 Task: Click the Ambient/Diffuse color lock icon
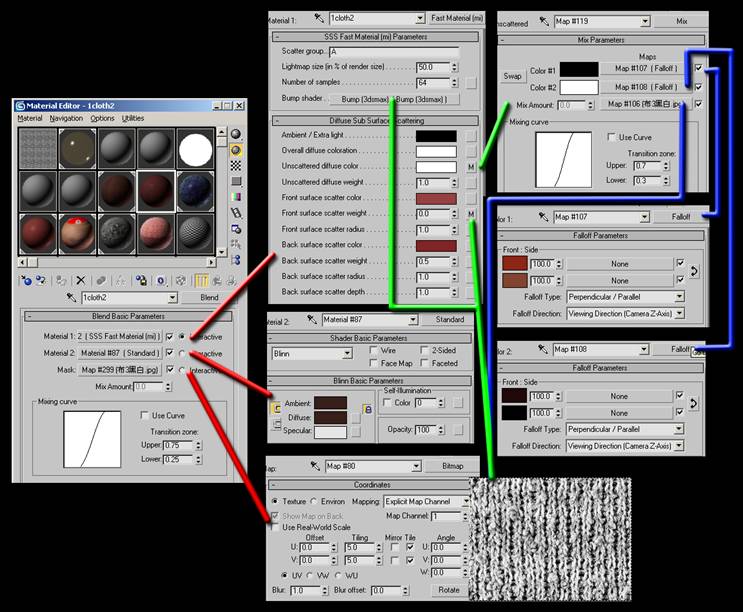tap(368, 410)
